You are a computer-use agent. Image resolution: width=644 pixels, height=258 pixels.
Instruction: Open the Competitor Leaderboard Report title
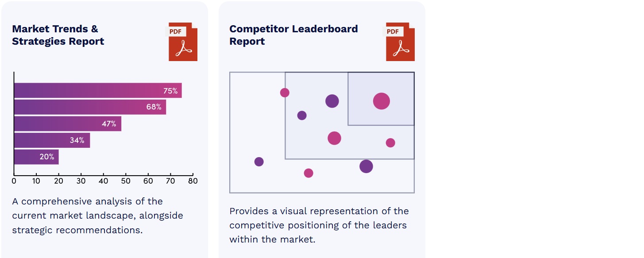point(293,35)
